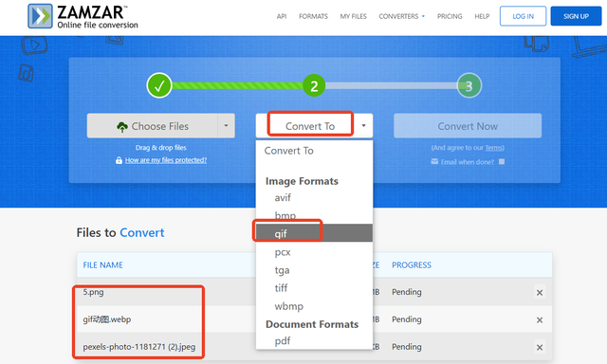Image resolution: width=607 pixels, height=364 pixels.
Task: Click the Document Formats group header
Action: (x=312, y=324)
